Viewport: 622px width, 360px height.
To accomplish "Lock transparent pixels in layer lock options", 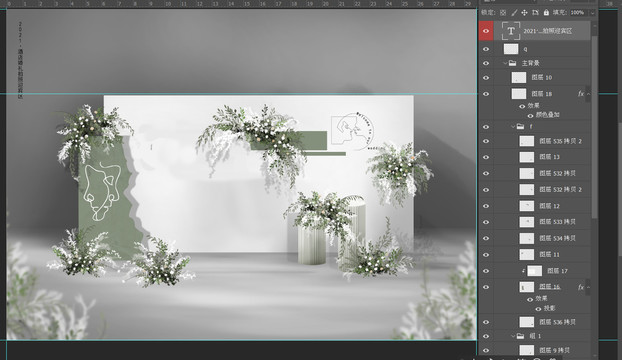I will click(x=503, y=13).
